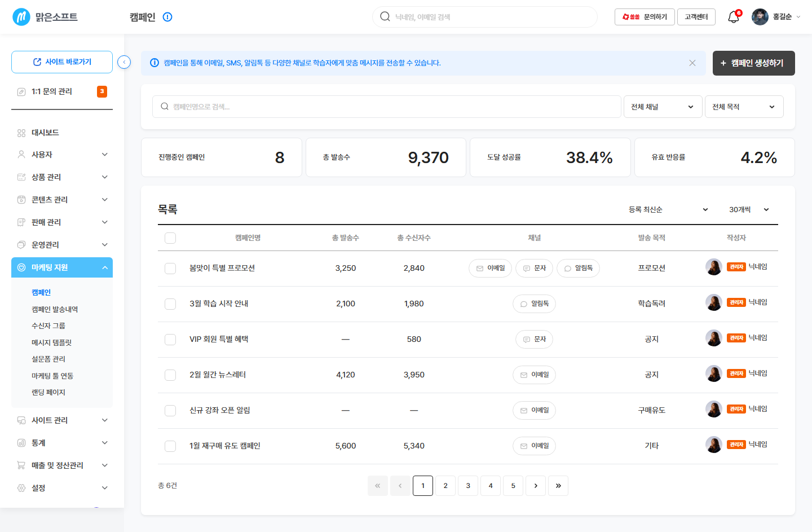
Task: Click the 통계 chart icon
Action: tap(21, 443)
